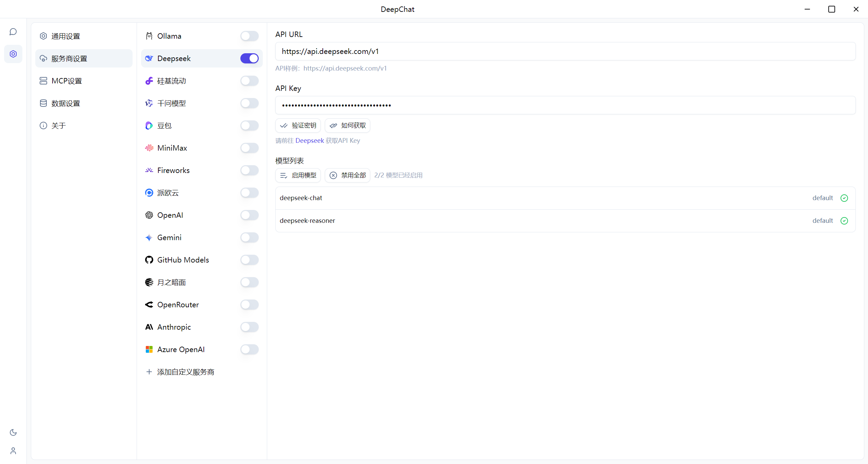This screenshot has width=868, height=464.
Task: Open the user profile icon
Action: pos(13,450)
